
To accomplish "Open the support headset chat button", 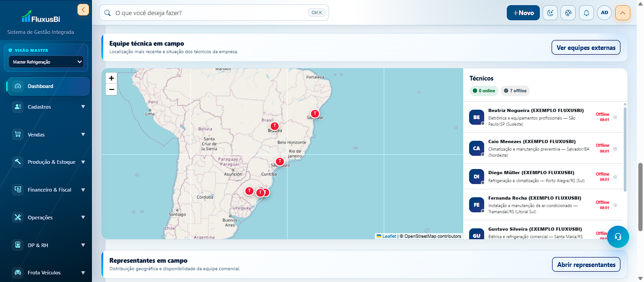I will [x=618, y=237].
